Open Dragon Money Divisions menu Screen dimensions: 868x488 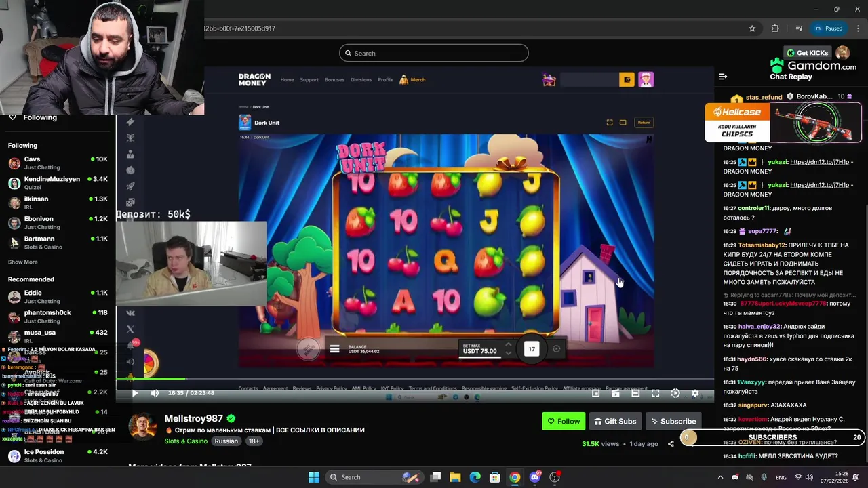click(361, 80)
